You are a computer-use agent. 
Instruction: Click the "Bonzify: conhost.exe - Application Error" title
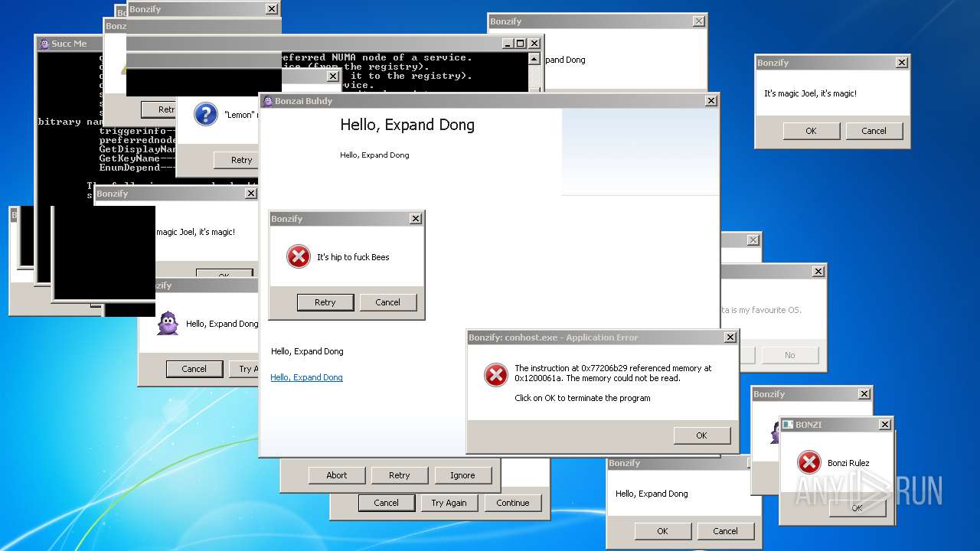(554, 337)
